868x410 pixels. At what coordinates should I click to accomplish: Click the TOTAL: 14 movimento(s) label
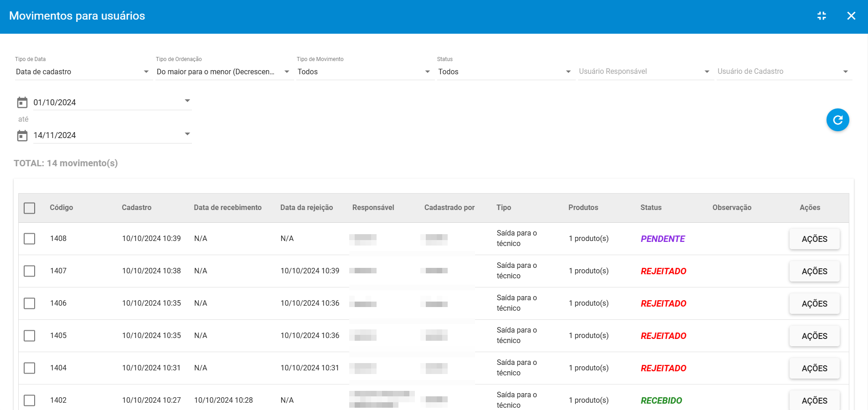66,163
